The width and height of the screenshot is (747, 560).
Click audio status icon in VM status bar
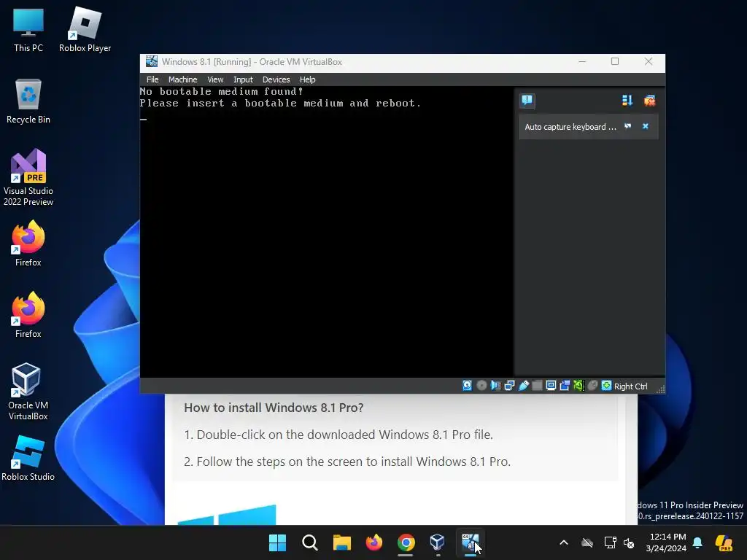tap(495, 386)
